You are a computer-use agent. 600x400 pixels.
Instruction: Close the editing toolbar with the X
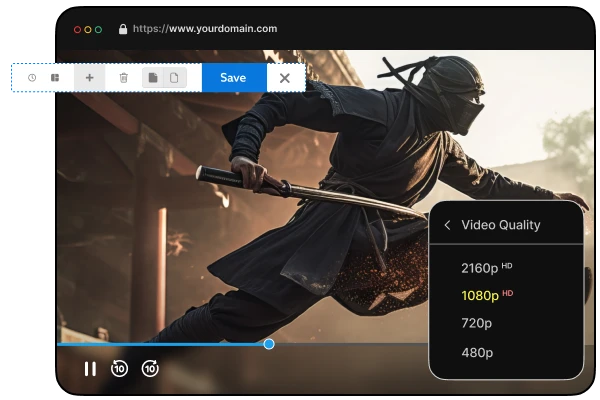[x=285, y=78]
